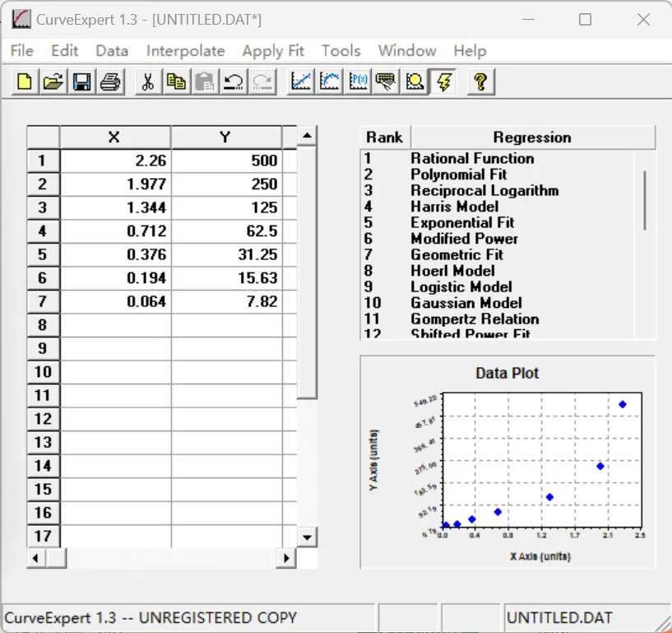Cut selection with the scissors icon

148,81
